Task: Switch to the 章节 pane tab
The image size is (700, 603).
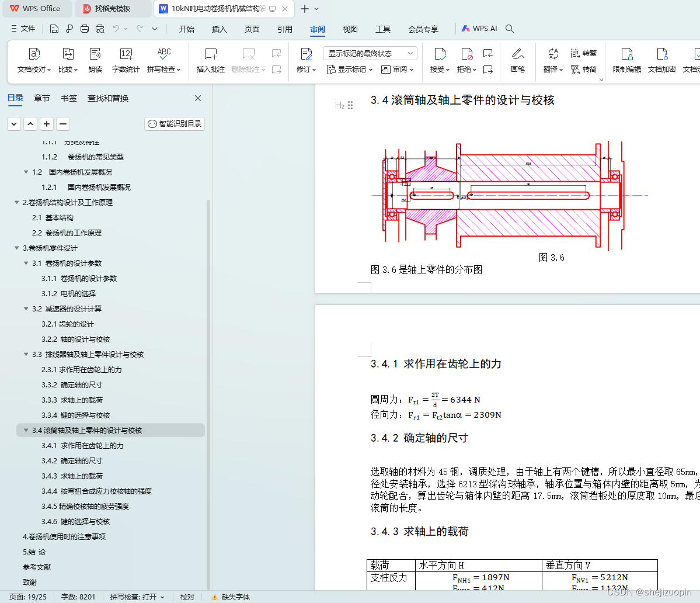Action: (x=42, y=98)
